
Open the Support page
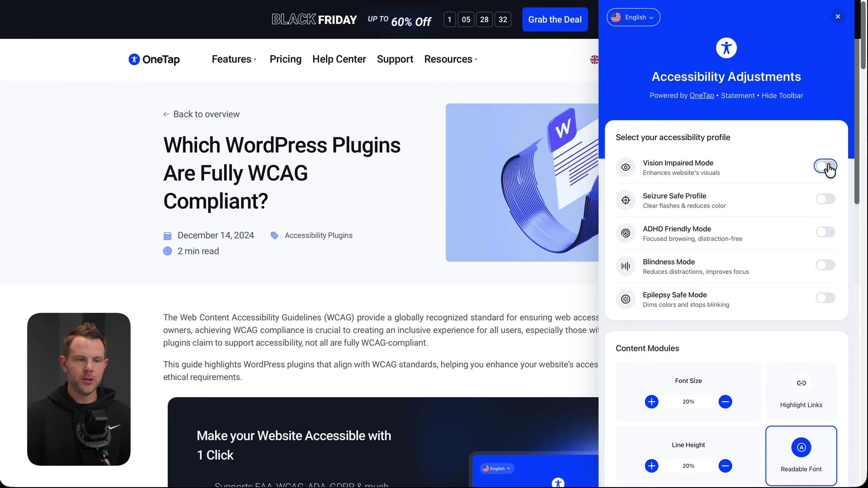pos(395,59)
